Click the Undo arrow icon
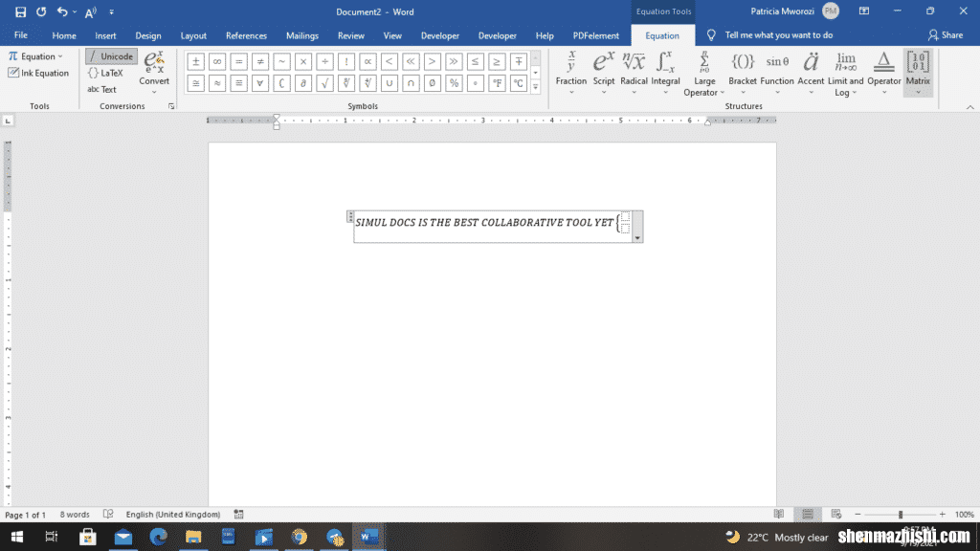The image size is (980, 551). click(62, 11)
